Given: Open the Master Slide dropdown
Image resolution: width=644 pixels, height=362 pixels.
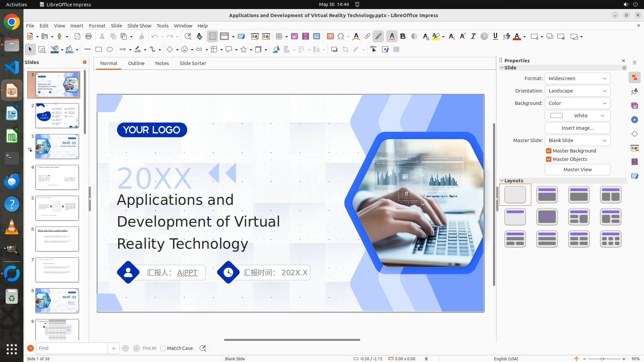Looking at the screenshot, I should pos(577,140).
